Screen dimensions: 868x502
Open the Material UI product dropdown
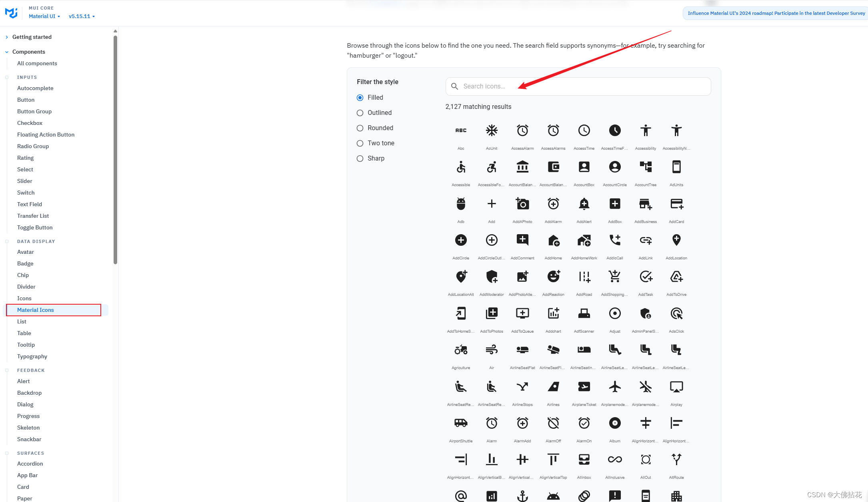coord(44,16)
